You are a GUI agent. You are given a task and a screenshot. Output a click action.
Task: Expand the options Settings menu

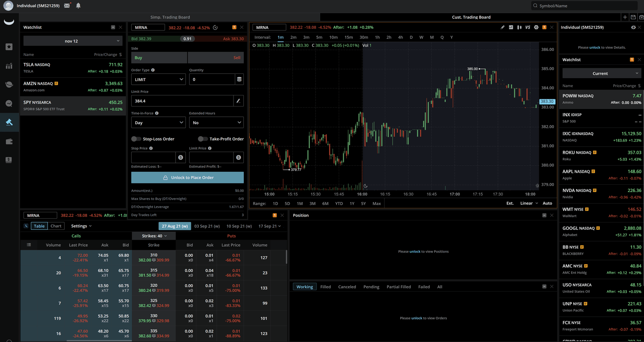(82, 226)
